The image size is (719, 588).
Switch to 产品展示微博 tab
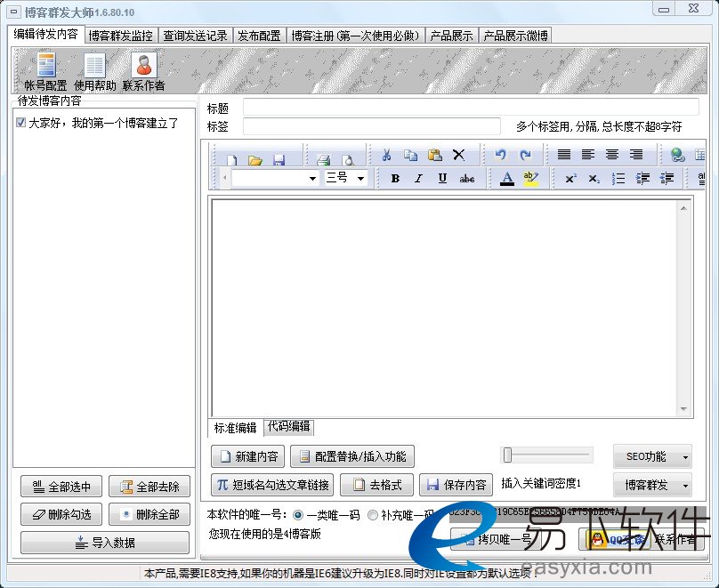pos(515,36)
